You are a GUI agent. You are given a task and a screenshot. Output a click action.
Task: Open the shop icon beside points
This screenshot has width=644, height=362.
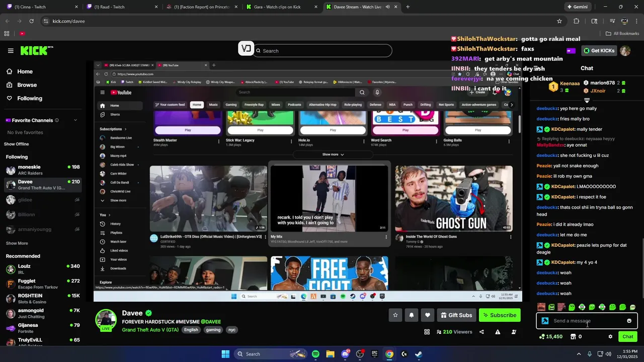pos(573,337)
